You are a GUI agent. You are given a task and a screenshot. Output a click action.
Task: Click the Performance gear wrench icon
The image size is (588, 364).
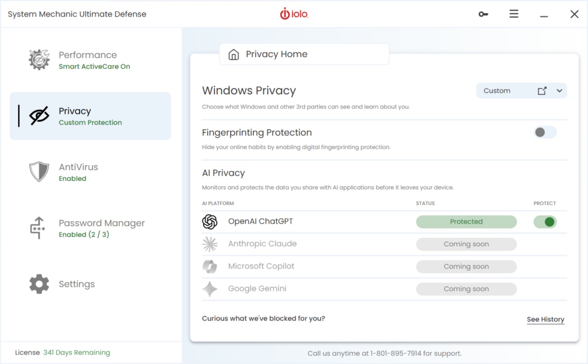tap(39, 60)
